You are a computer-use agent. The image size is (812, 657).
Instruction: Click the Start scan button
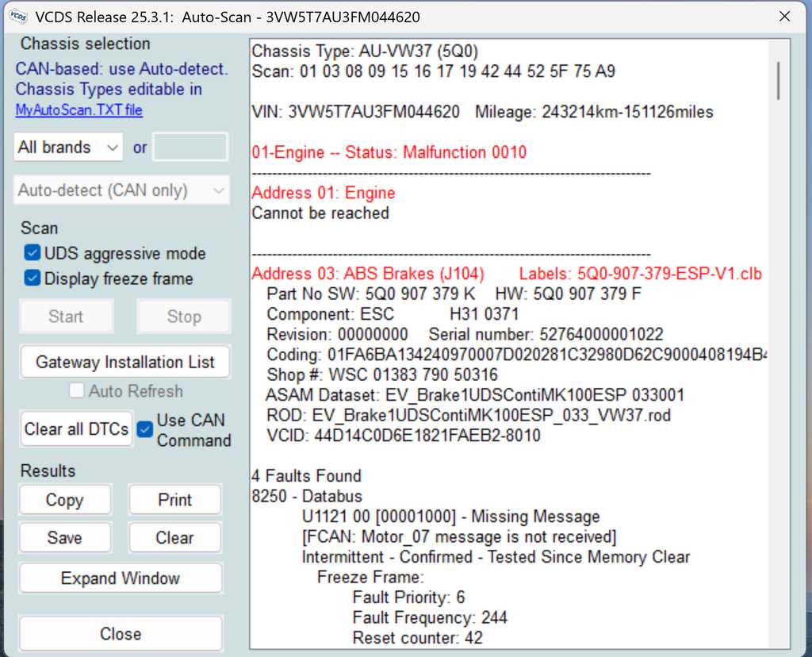(67, 316)
